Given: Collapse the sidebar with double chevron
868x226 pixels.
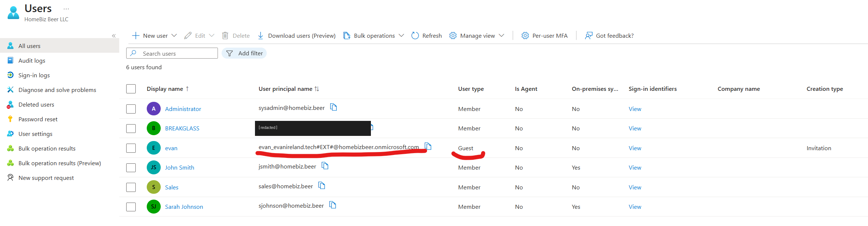Looking at the screenshot, I should (x=114, y=36).
